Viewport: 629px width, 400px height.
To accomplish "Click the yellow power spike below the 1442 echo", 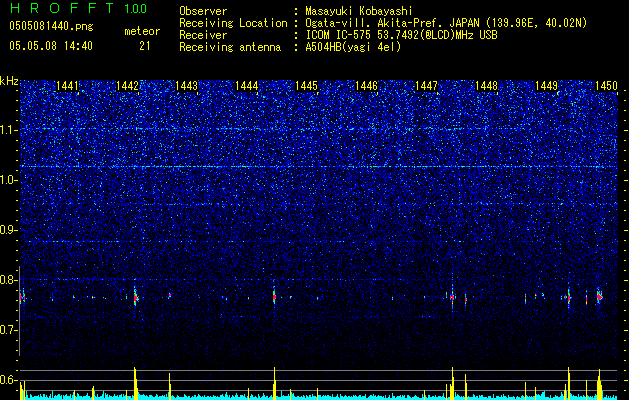I will [x=135, y=383].
